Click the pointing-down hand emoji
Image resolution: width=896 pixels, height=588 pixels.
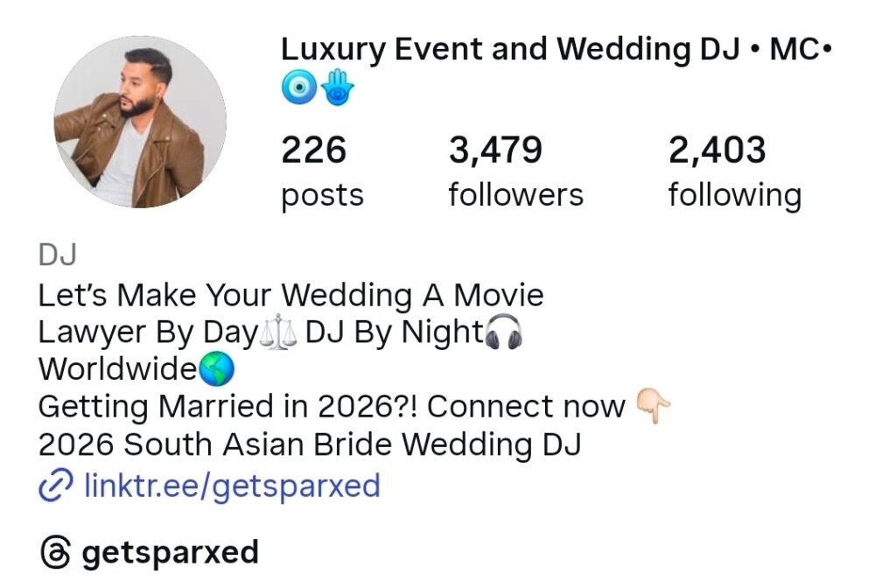[x=653, y=406]
